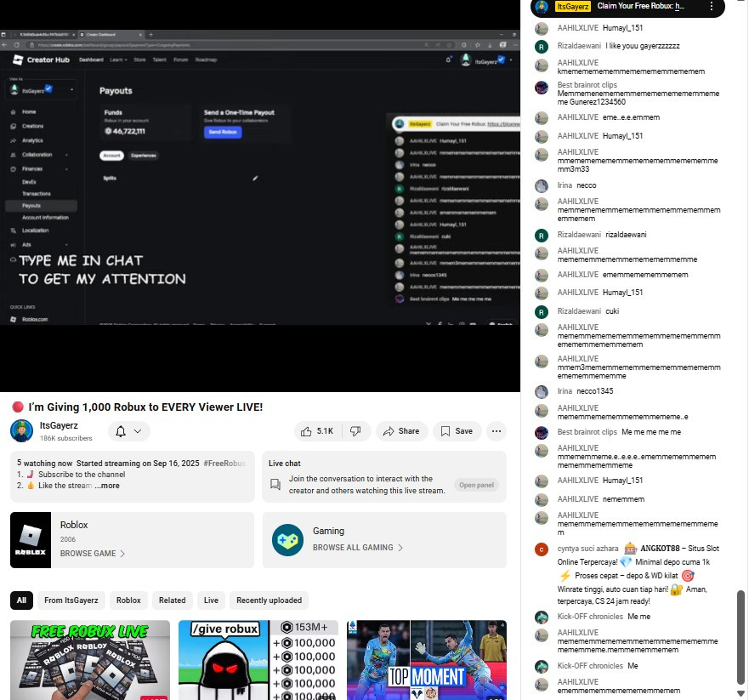Viewport: 749px width, 700px height.
Task: Click cyntya suci azhara's chat avatar
Action: point(542,549)
